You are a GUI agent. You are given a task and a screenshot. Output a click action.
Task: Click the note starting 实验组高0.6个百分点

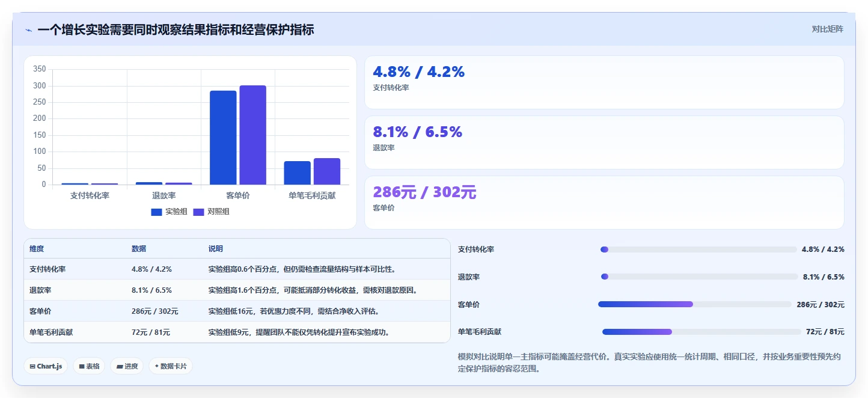(x=302, y=269)
